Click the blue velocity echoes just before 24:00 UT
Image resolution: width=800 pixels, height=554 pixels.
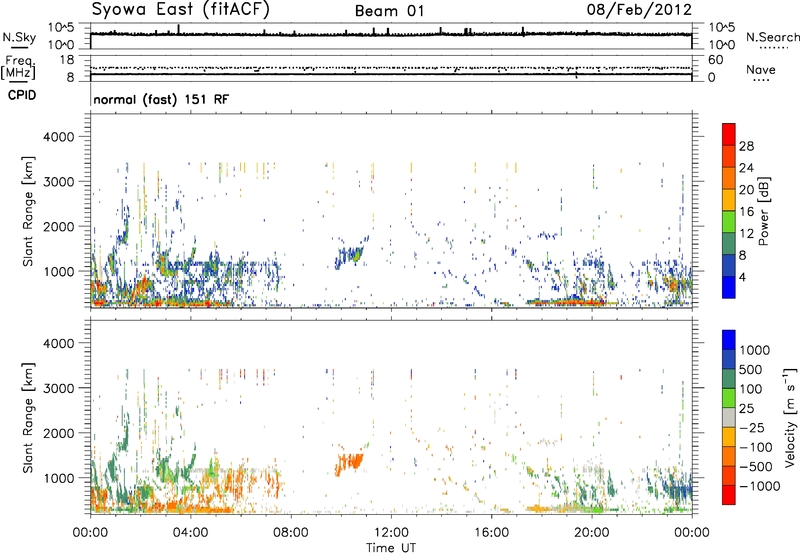pyautogui.click(x=676, y=488)
